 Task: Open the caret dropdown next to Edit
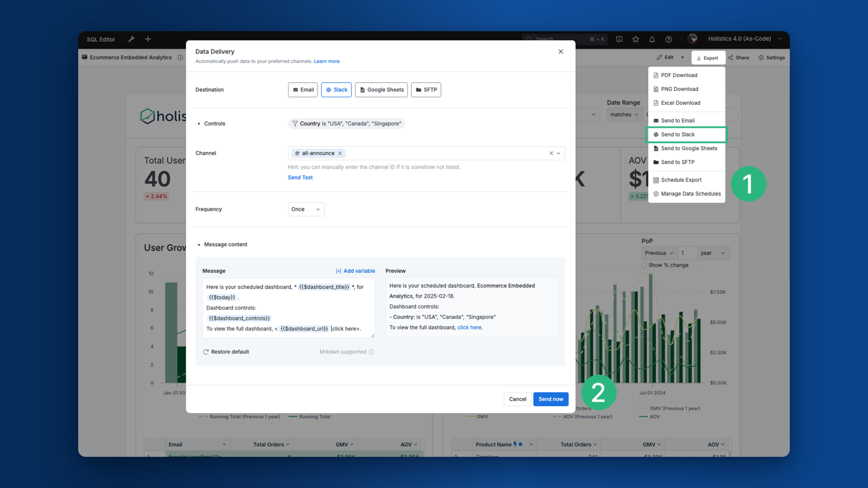click(683, 58)
